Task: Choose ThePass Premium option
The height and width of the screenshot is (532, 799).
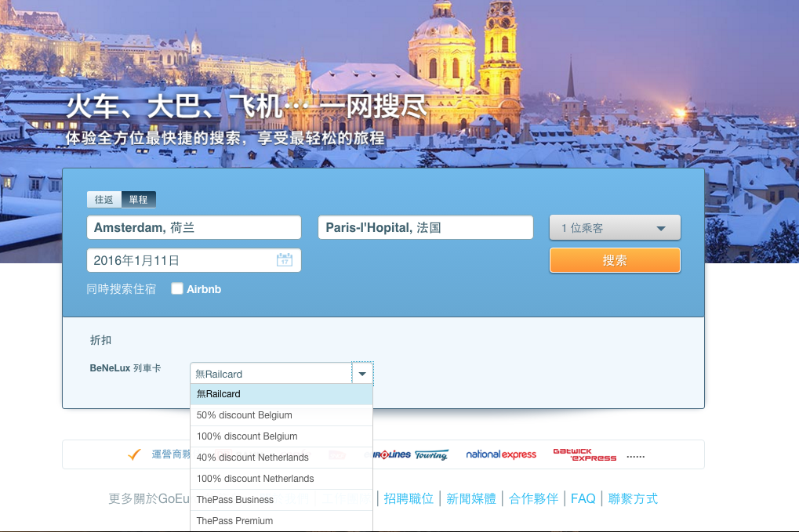Action: [x=281, y=521]
